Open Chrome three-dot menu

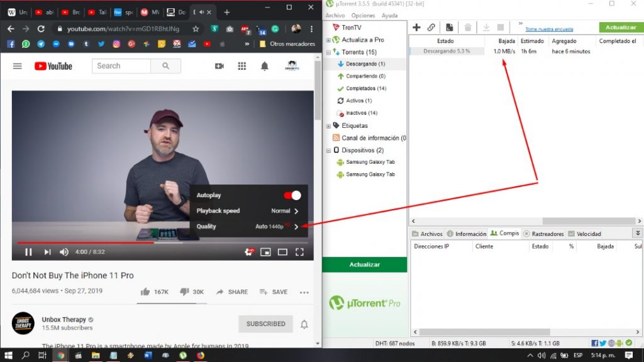tap(311, 29)
